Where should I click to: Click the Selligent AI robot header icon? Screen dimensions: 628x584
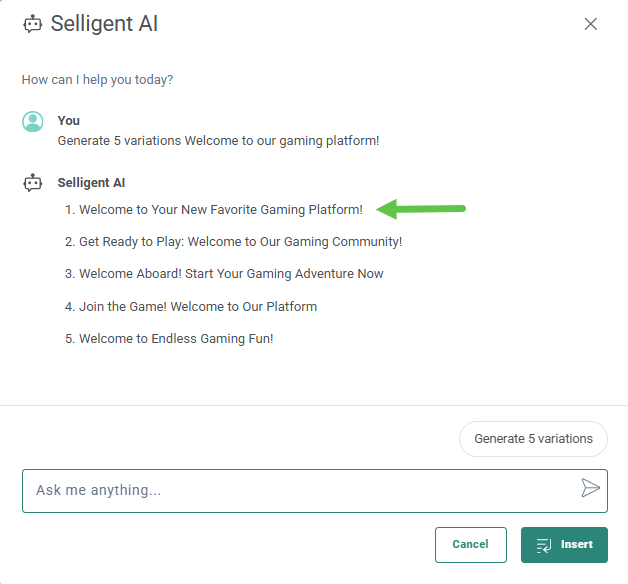[x=33, y=24]
